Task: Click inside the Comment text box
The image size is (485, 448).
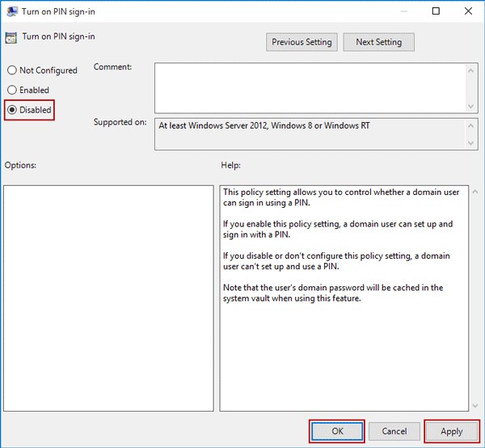Action: pos(307,87)
